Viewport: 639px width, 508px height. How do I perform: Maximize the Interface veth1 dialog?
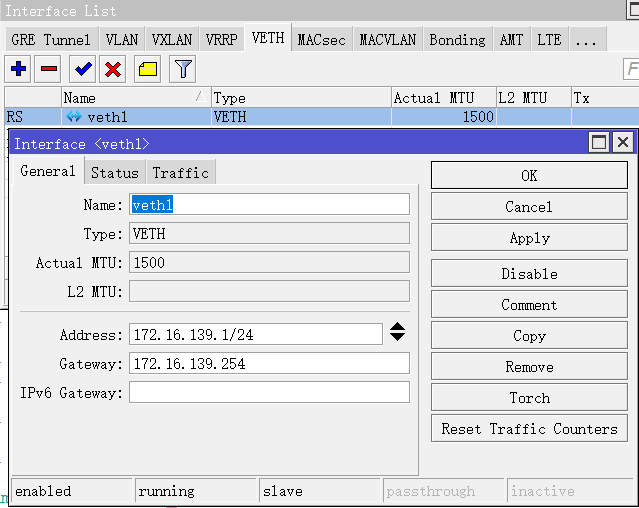pos(599,142)
